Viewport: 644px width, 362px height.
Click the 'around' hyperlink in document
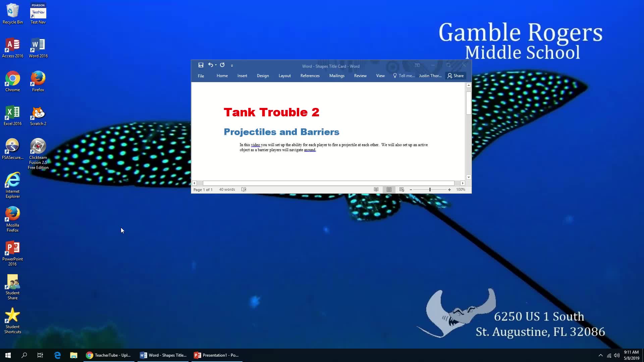click(x=310, y=150)
